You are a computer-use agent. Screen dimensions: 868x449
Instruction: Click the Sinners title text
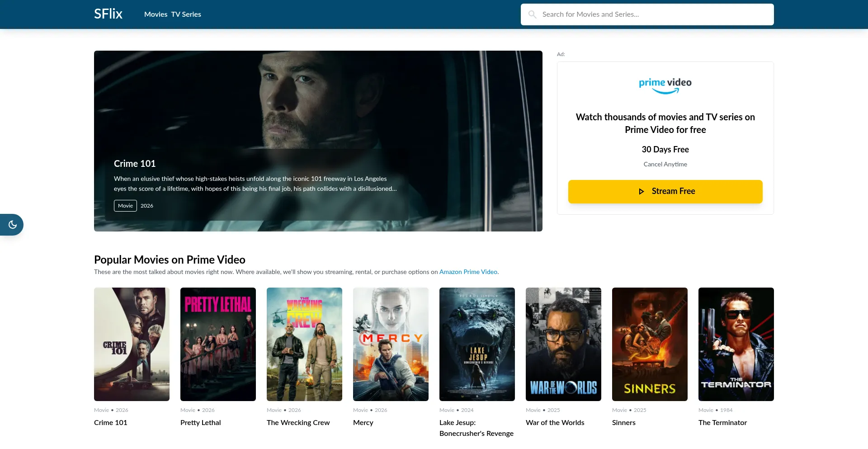[624, 423]
